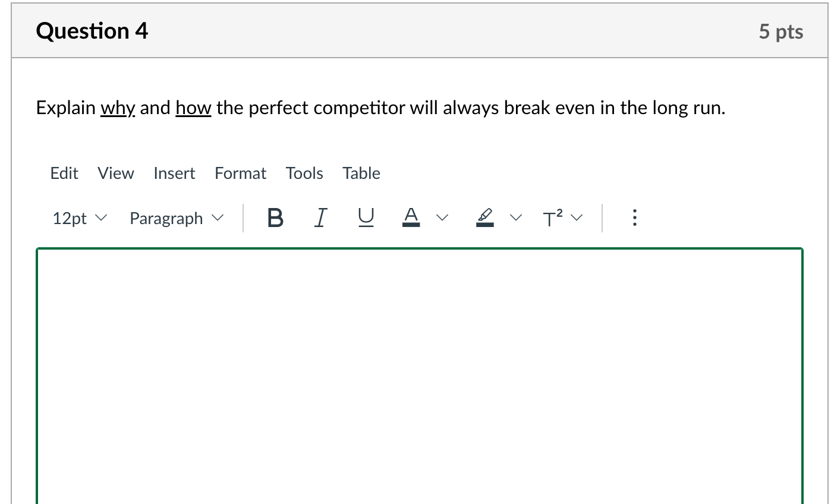This screenshot has width=831, height=504.
Task: Open the View menu
Action: (x=116, y=173)
